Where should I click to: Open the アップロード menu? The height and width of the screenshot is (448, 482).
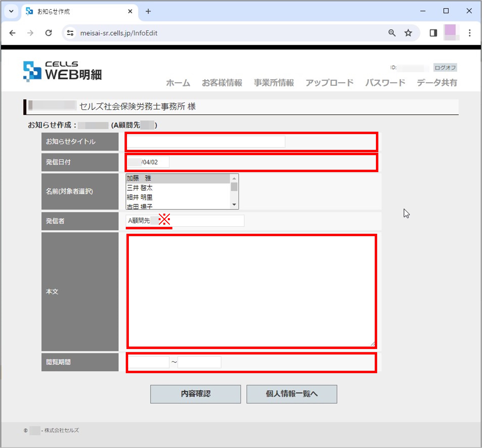point(330,83)
